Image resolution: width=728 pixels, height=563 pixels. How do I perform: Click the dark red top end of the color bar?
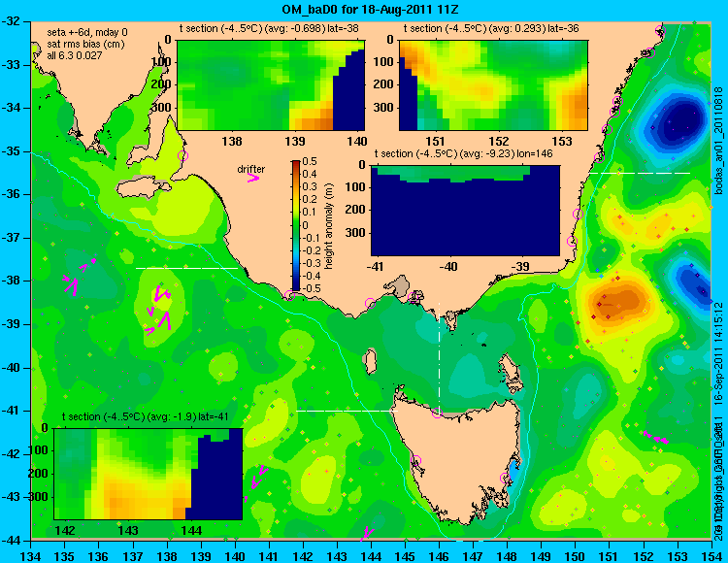point(296,163)
